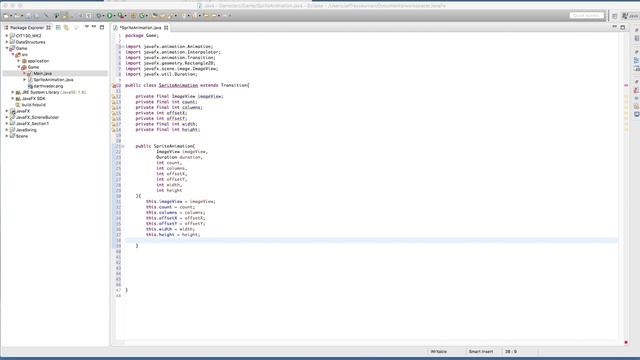Screen dimensions: 640x360
Task: Click the Problems view icon in right trim
Action: coord(636,90)
